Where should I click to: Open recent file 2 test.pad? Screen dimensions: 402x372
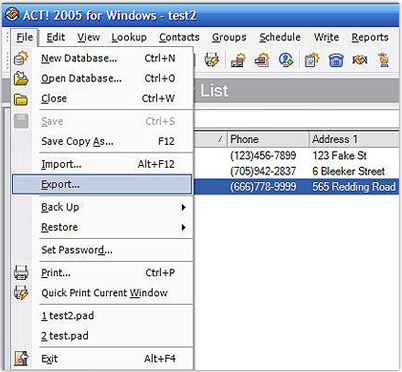pyautogui.click(x=102, y=336)
